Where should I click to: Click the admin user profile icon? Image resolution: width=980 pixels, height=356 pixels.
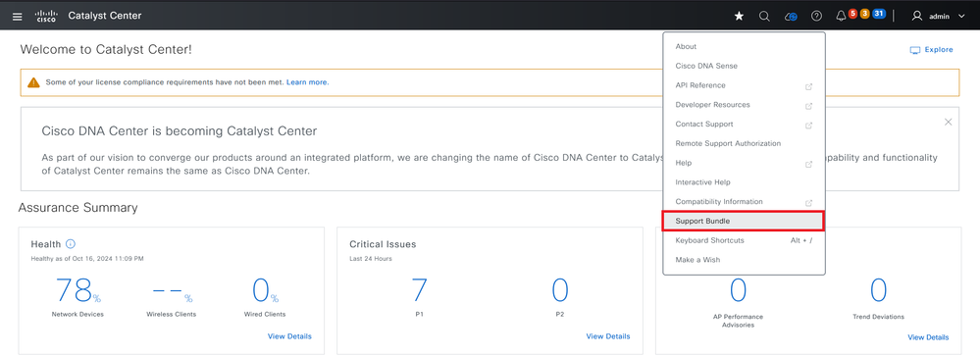917,17
